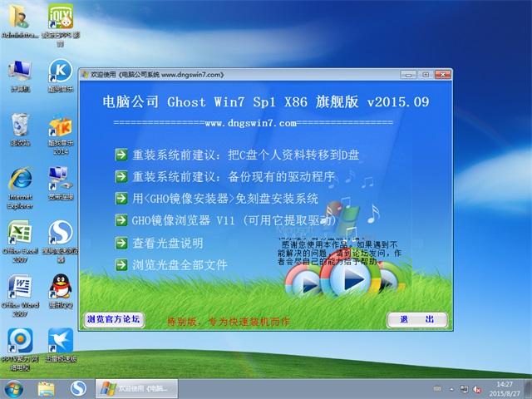
Task: Click the green arrow beside GHO镜像浏览器 V11
Action: tap(121, 220)
